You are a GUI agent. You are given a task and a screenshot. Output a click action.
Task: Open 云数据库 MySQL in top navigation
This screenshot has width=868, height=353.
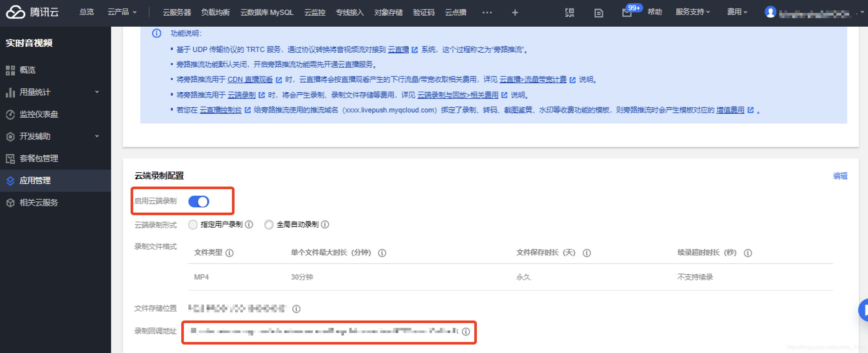click(266, 12)
